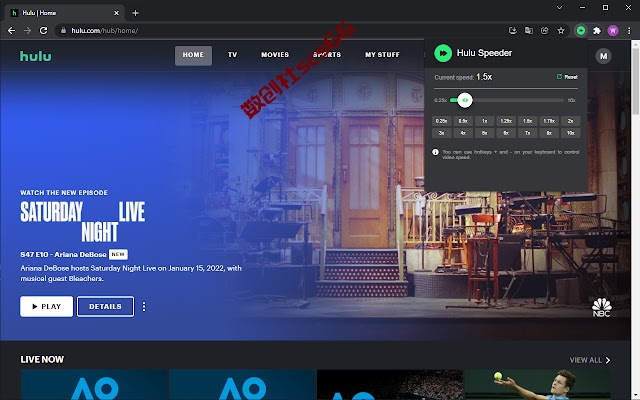
Task: Click the NBC peacock logo
Action: point(602,307)
